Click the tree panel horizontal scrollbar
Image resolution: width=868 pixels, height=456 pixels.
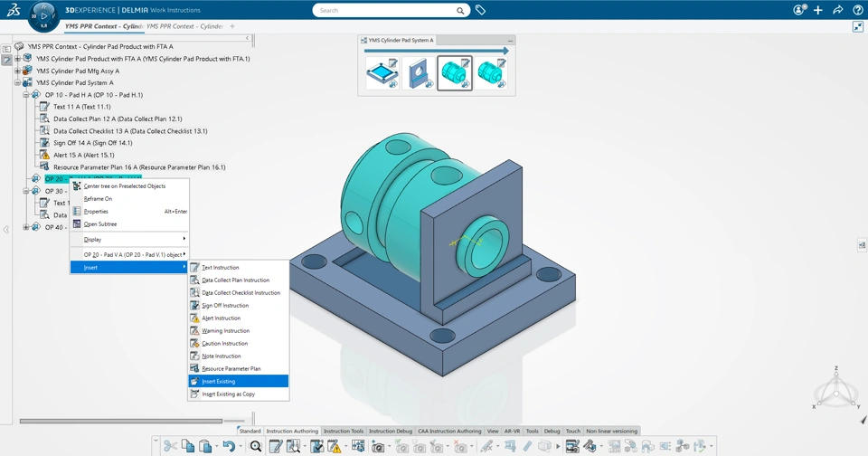[120, 421]
